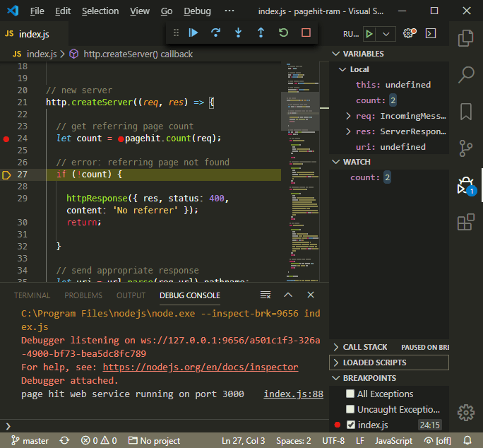Open the index.js:88 source link
483x448 pixels.
294,394
